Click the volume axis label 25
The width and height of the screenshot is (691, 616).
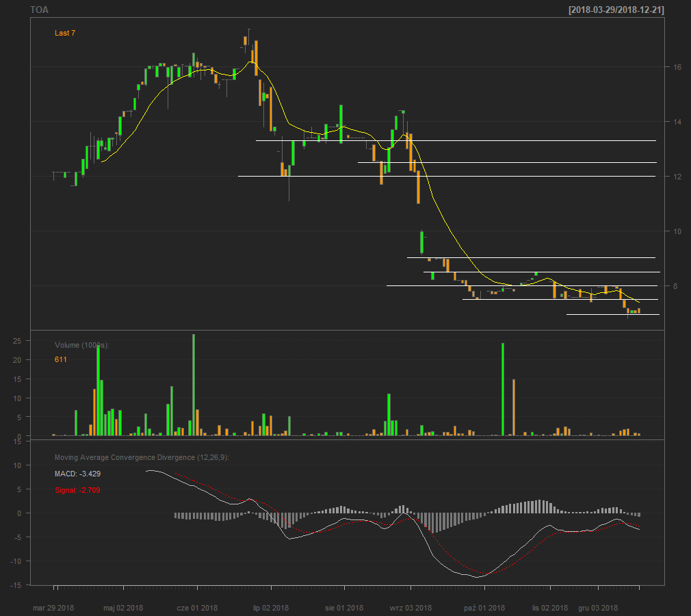click(x=16, y=341)
